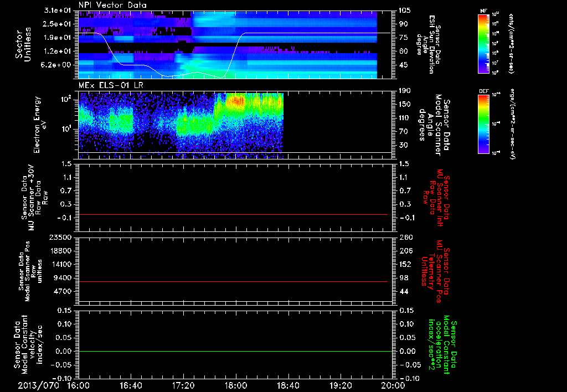This screenshot has width=567, height=392.
Task: Click the 190 scanner angle tick label
Action: 404,91
